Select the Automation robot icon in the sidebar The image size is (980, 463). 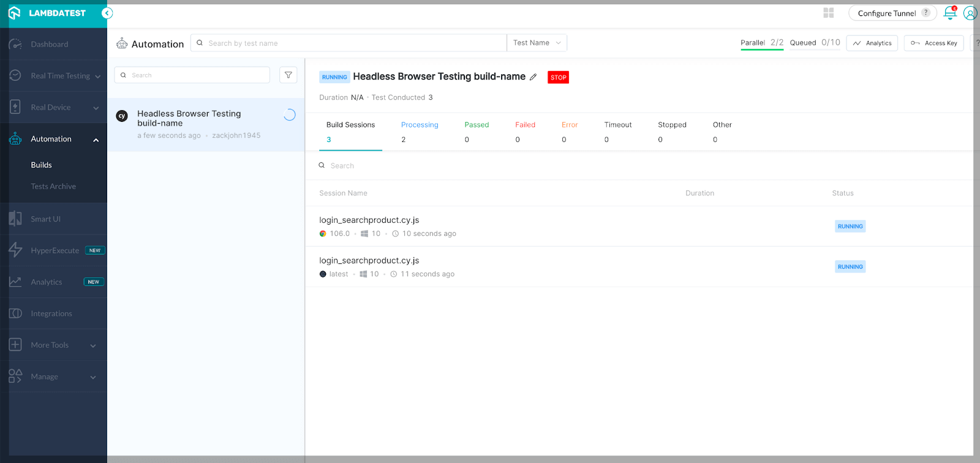pos(15,139)
